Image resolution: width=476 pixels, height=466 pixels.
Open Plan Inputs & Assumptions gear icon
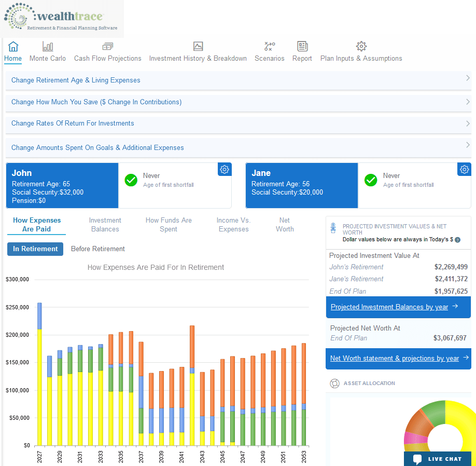361,47
